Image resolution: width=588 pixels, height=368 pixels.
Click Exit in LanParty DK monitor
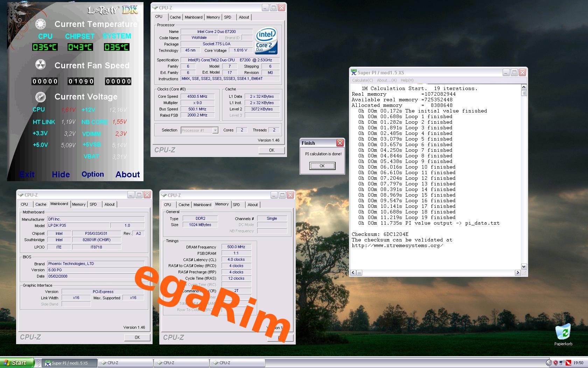pyautogui.click(x=27, y=175)
